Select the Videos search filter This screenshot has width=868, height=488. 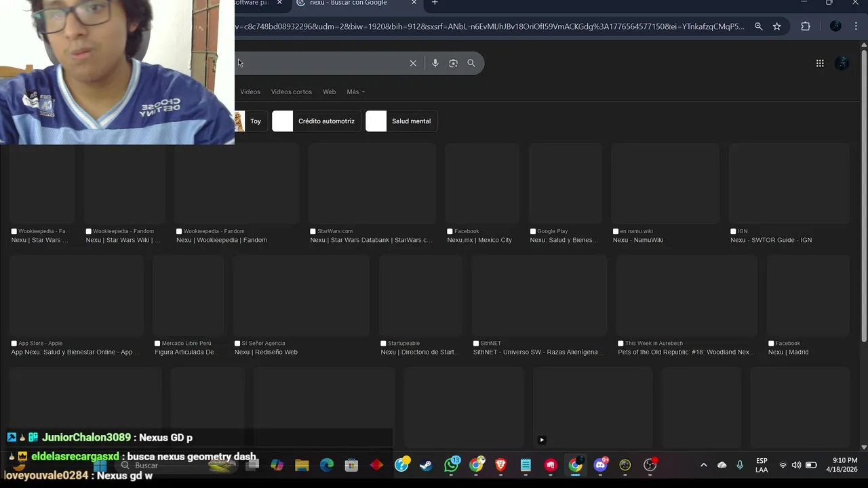pyautogui.click(x=250, y=91)
